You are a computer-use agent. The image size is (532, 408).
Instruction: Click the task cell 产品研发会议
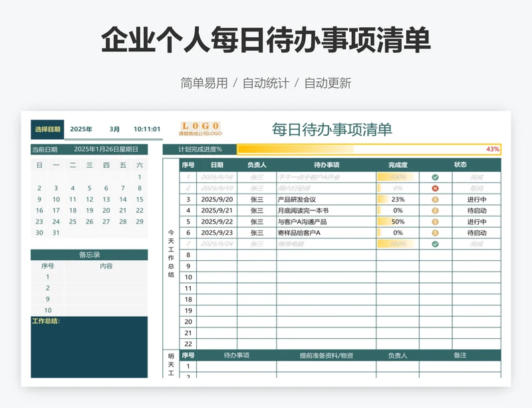point(327,200)
